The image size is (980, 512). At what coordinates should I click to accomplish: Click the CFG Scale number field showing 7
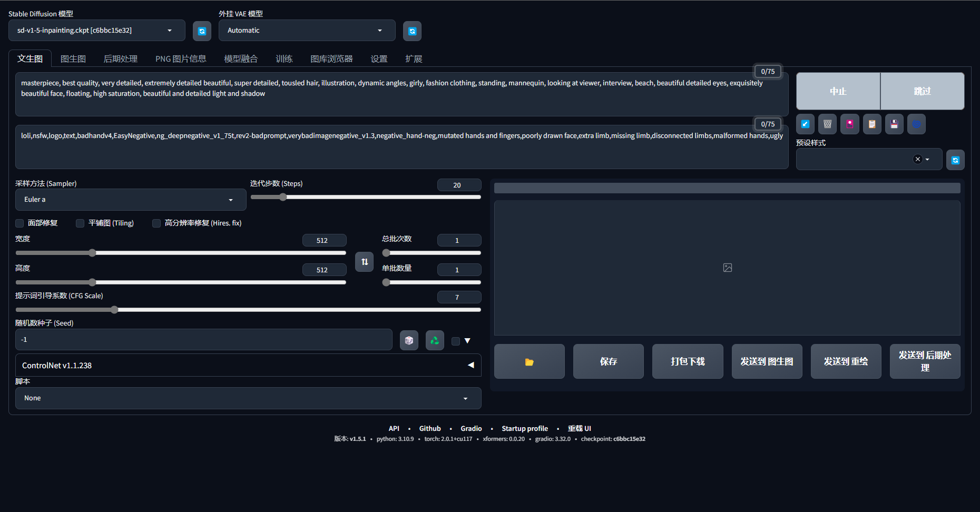coord(459,297)
